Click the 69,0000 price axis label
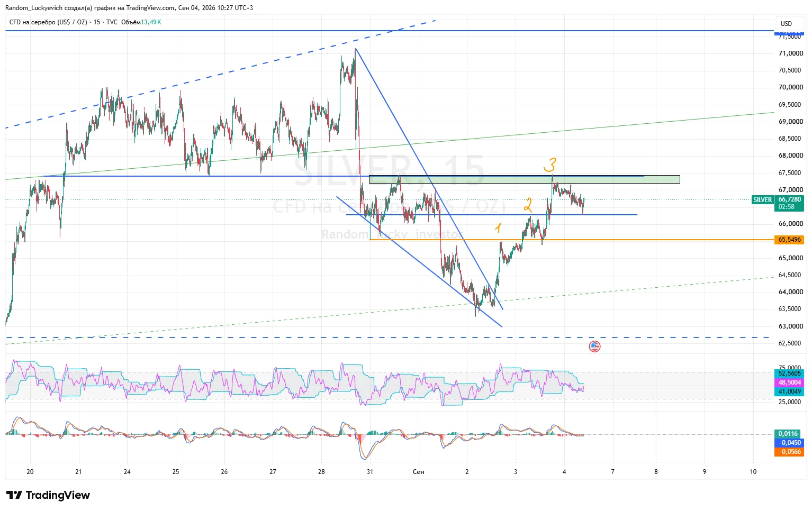Image resolution: width=812 pixels, height=511 pixels. (x=790, y=122)
